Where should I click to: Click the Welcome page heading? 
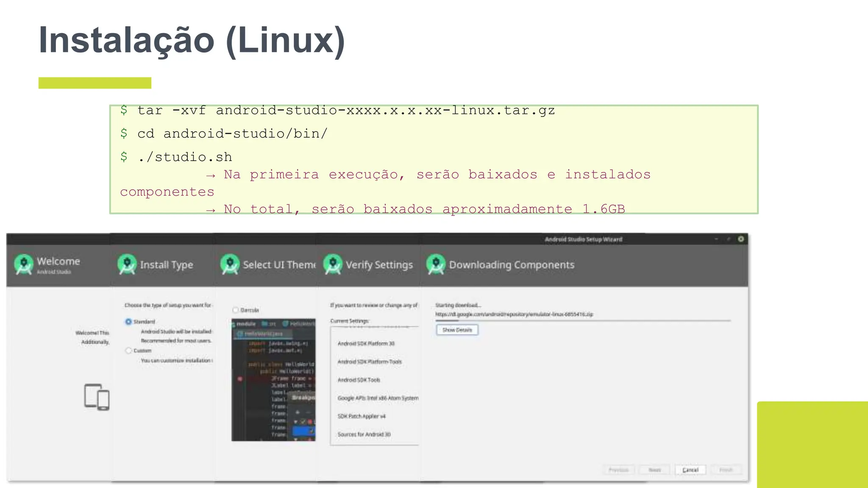58,261
